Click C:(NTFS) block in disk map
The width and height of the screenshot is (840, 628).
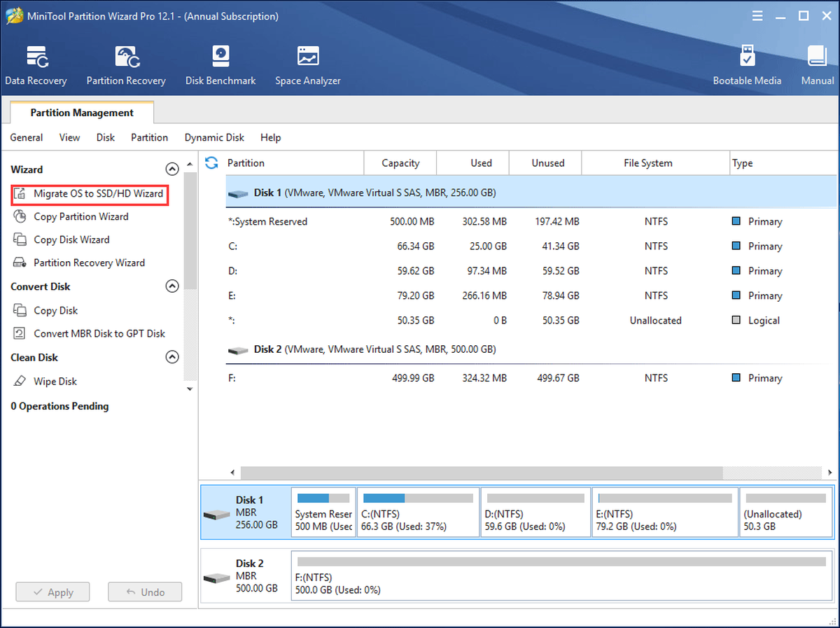pos(418,512)
